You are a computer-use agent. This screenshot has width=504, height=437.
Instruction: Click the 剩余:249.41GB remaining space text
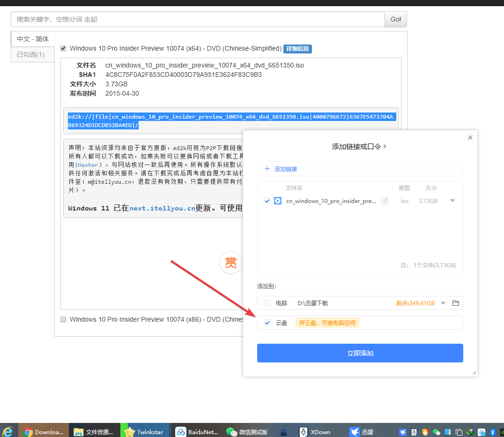tap(415, 303)
